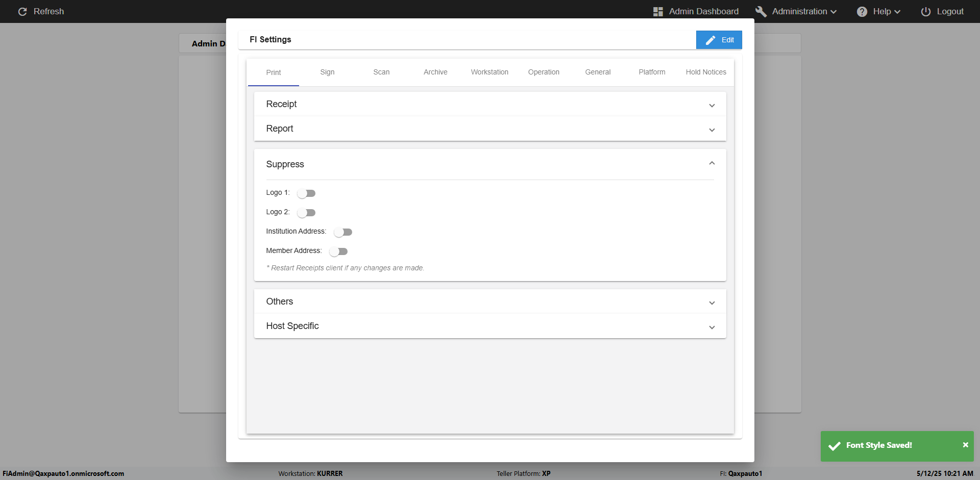980x480 pixels.
Task: Expand the Others section
Action: click(x=712, y=302)
